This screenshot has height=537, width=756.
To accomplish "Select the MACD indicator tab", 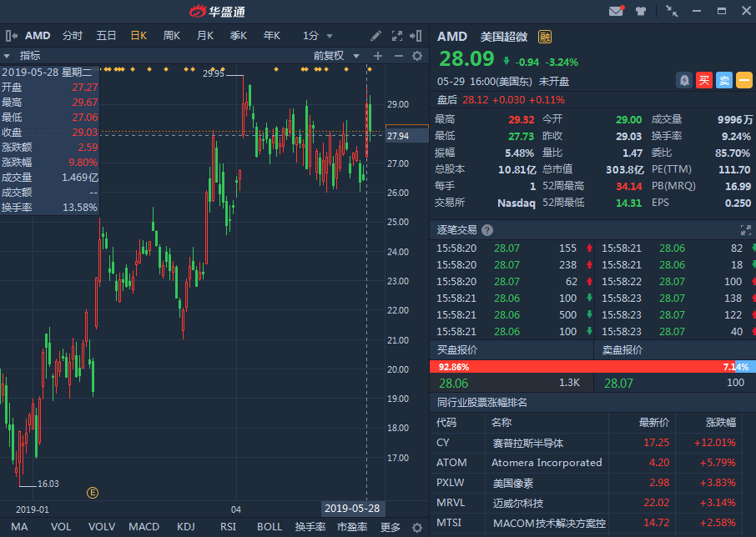I will click(144, 527).
